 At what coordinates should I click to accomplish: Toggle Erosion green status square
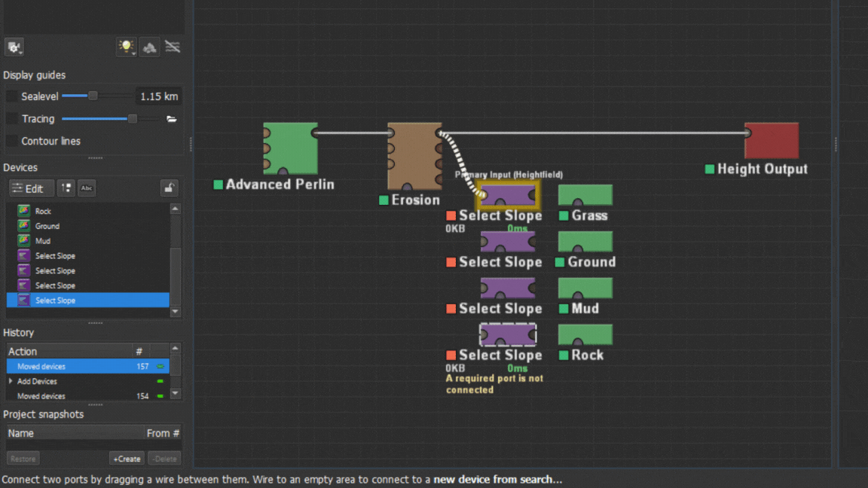(x=384, y=200)
